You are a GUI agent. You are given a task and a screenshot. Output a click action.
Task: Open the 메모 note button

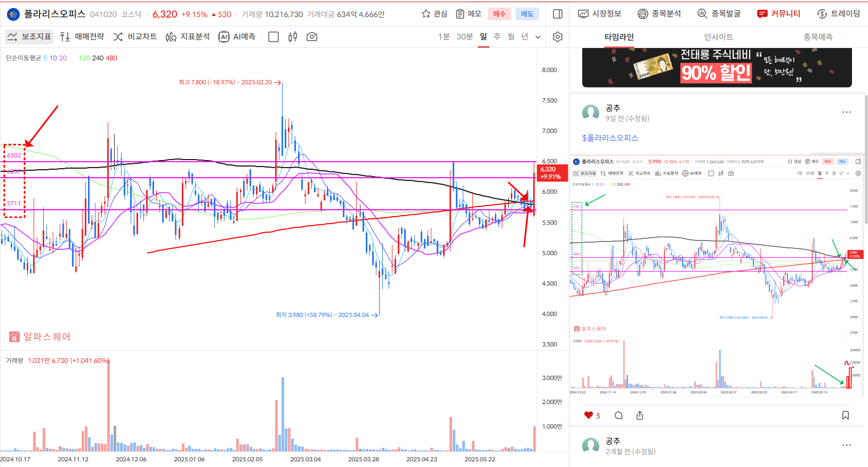point(469,14)
